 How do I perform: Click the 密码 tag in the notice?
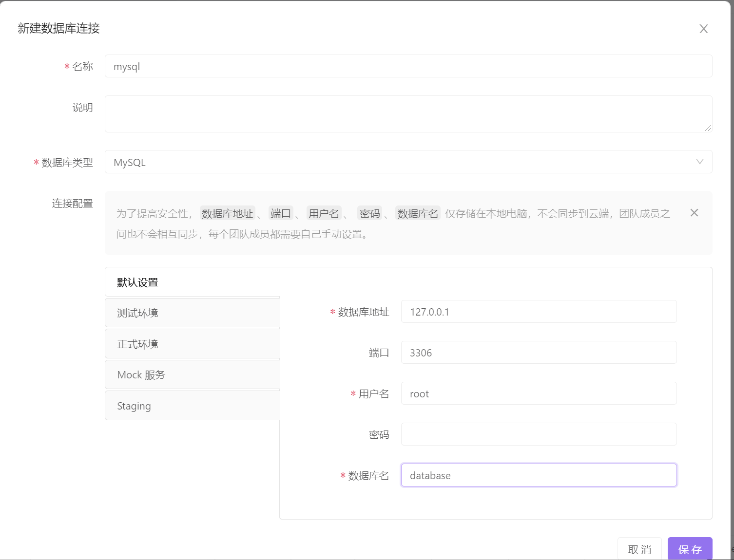[x=369, y=213]
